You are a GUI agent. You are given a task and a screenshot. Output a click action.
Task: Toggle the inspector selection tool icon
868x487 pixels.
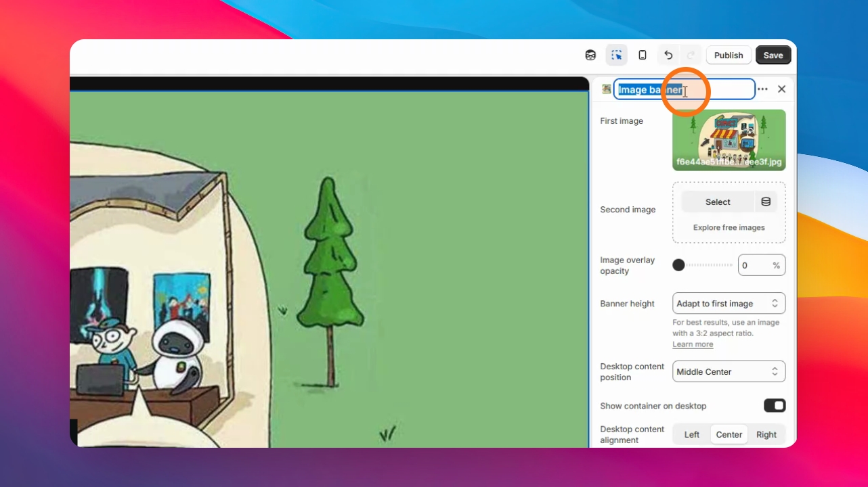(616, 55)
